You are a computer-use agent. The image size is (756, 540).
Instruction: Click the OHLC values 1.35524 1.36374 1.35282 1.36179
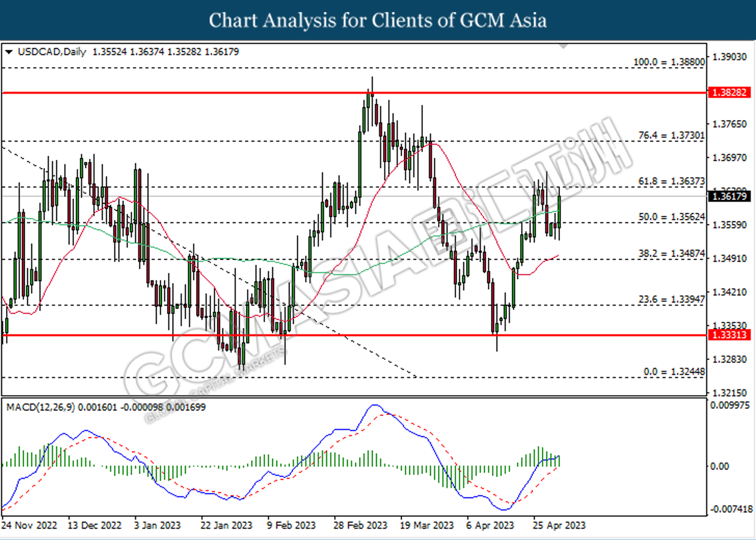166,52
